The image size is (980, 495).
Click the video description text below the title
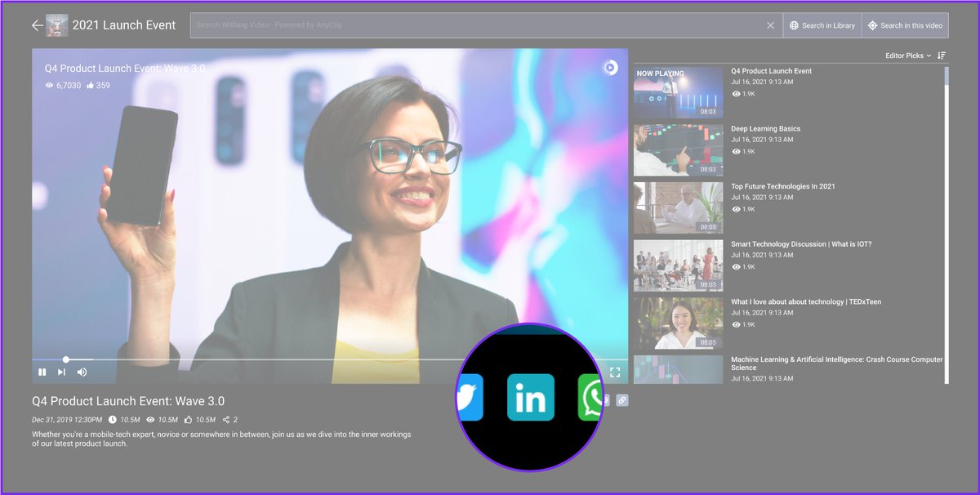coord(221,438)
